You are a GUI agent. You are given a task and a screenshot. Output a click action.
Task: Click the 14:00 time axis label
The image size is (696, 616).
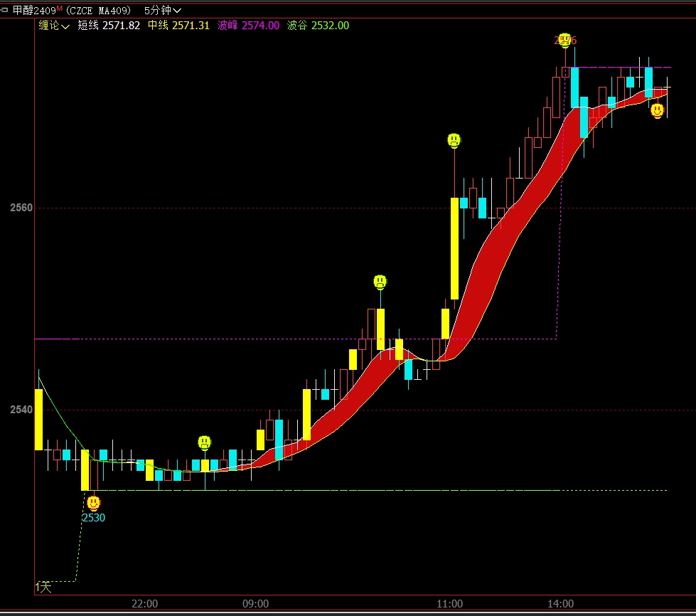click(x=560, y=604)
